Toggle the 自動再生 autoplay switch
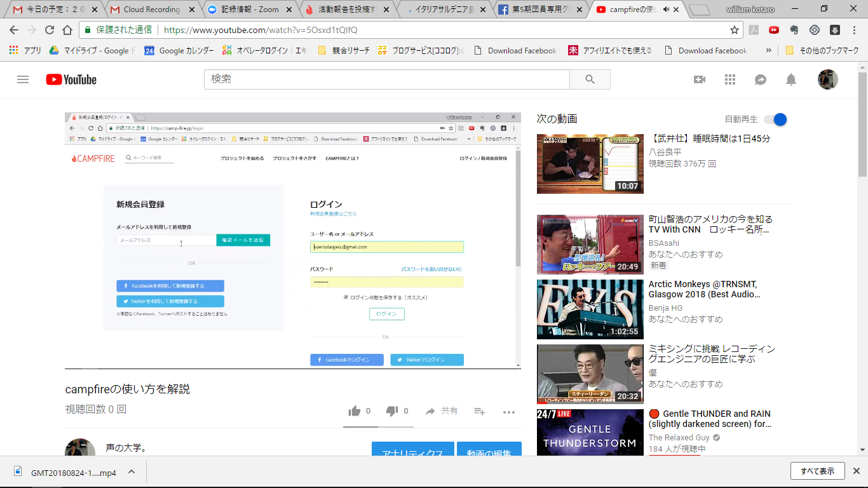The image size is (868, 488). click(776, 119)
